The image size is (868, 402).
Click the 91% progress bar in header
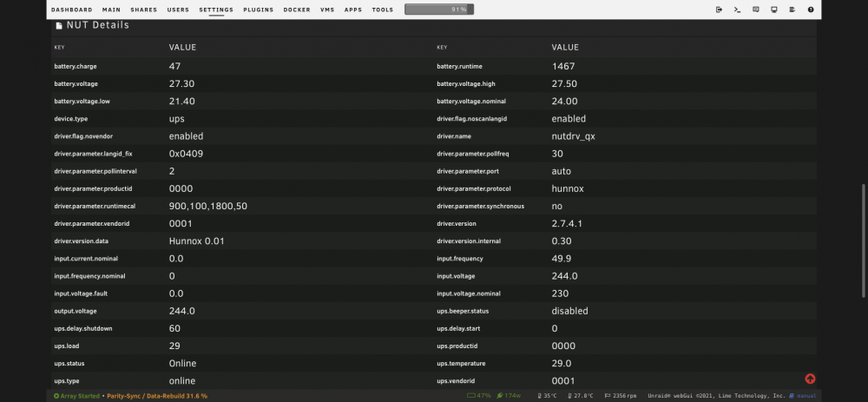point(439,10)
